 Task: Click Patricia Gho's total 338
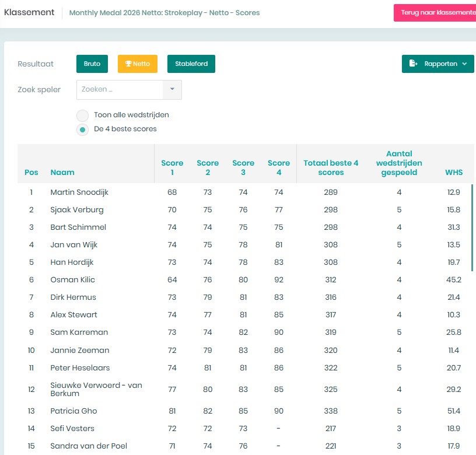coord(331,411)
